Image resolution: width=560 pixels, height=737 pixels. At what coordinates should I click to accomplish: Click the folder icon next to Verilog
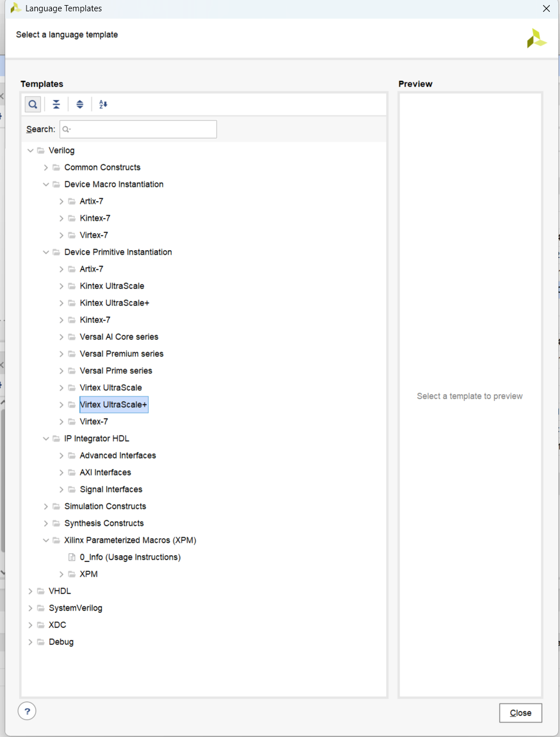pos(40,150)
